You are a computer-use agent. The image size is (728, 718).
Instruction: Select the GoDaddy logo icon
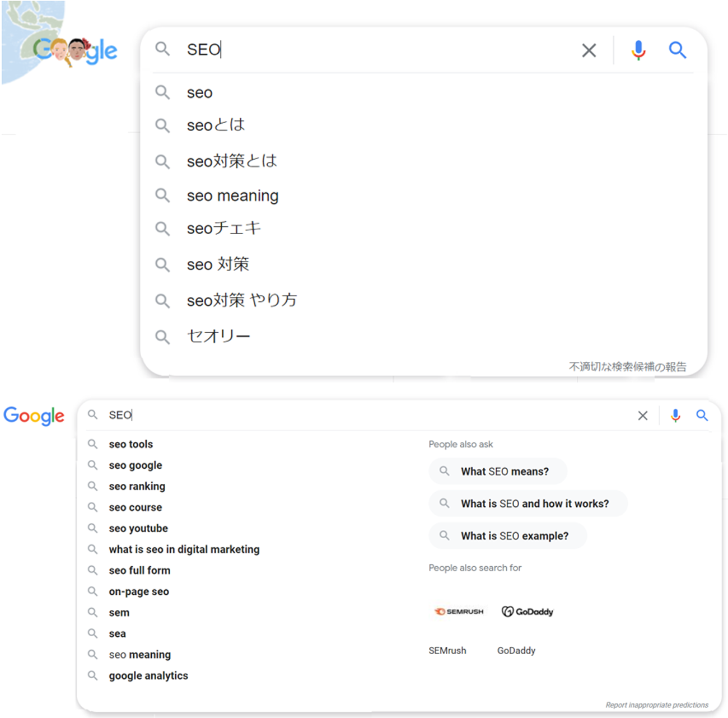click(x=526, y=611)
